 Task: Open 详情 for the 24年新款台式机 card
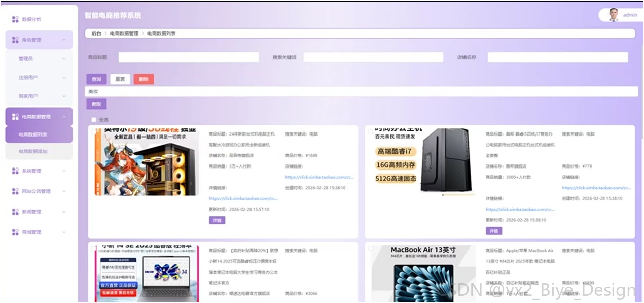217,220
